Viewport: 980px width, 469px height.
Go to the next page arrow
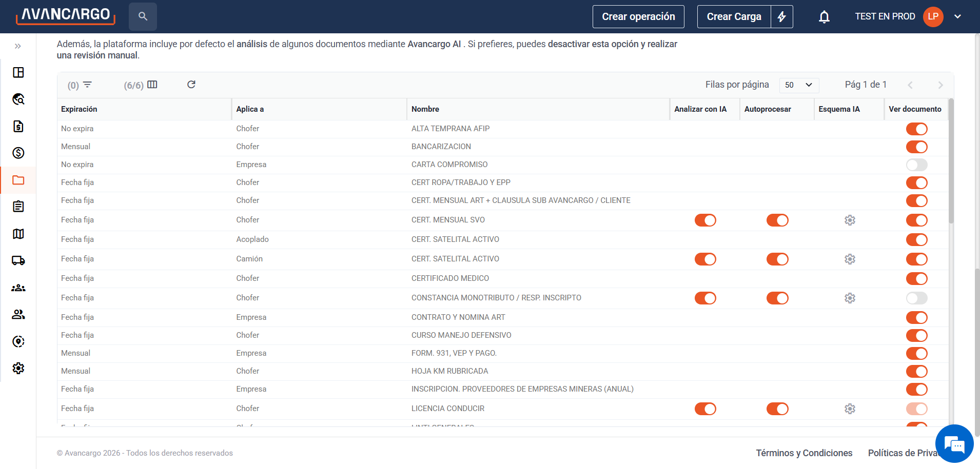pyautogui.click(x=940, y=85)
